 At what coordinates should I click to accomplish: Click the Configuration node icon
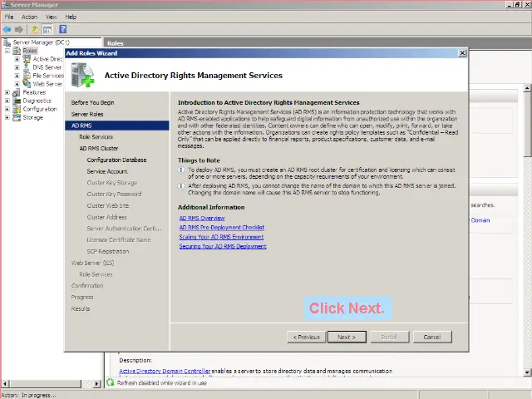(17, 109)
